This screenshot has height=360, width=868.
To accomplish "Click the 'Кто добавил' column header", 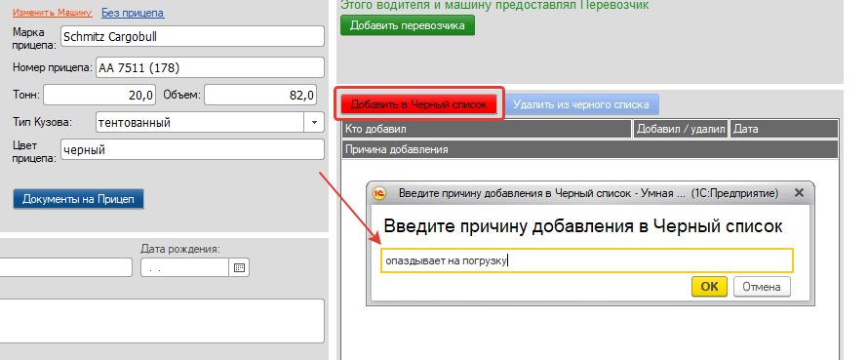I will pyautogui.click(x=487, y=129).
